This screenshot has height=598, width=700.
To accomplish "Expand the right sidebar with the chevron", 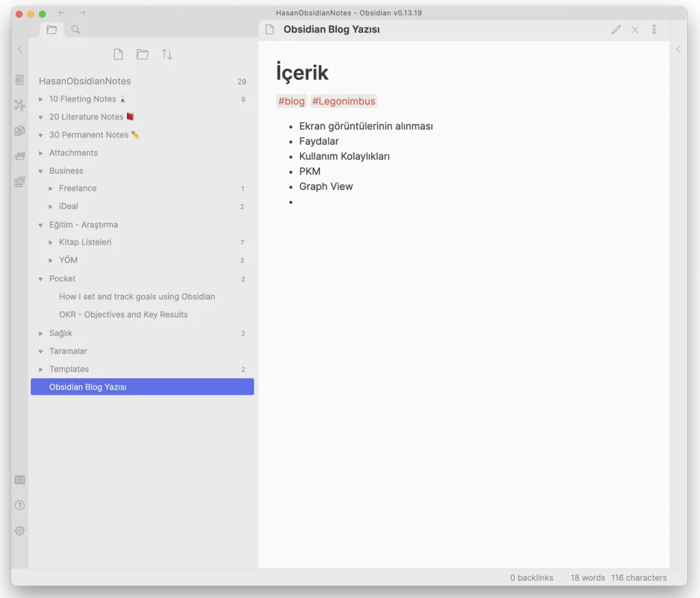I will [x=678, y=49].
